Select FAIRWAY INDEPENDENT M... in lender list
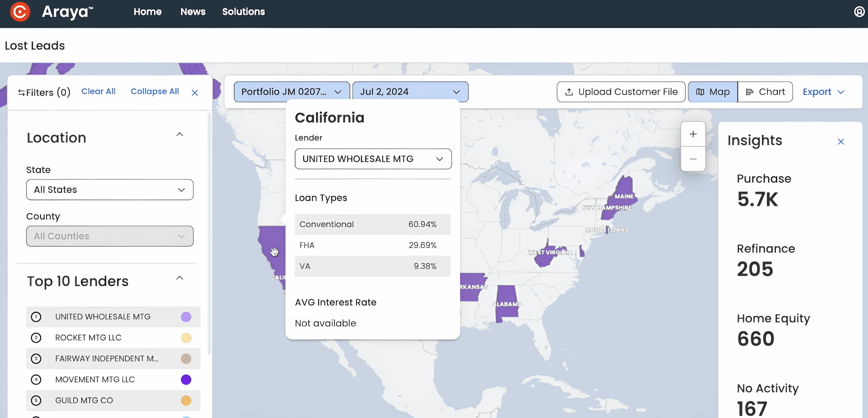The height and width of the screenshot is (418, 868). coord(113,358)
